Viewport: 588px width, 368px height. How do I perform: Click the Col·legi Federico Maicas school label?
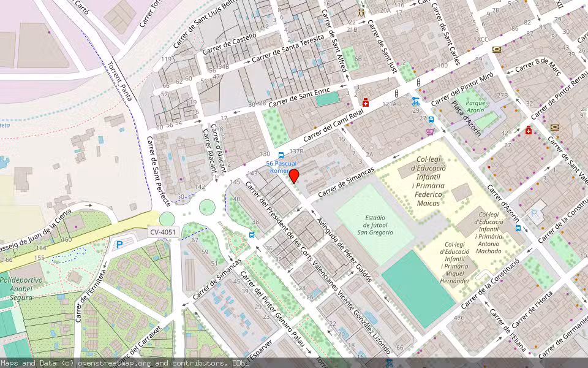tap(429, 182)
